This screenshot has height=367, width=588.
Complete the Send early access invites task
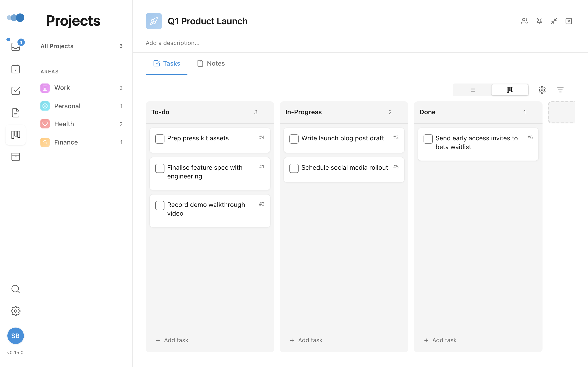tap(428, 139)
